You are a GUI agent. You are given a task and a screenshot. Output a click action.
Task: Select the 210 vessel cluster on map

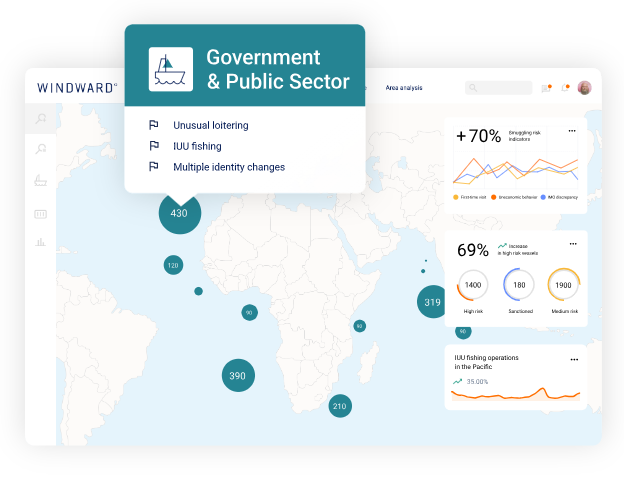340,406
